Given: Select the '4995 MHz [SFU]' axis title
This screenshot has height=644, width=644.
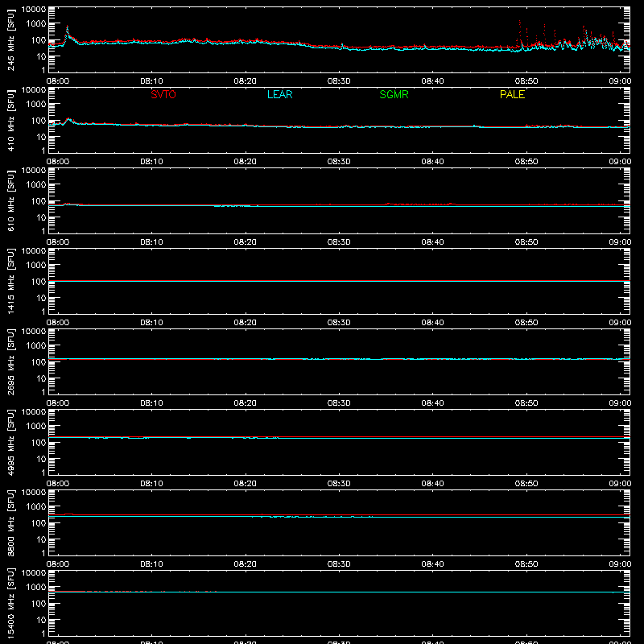Looking at the screenshot, I should [x=10, y=442].
